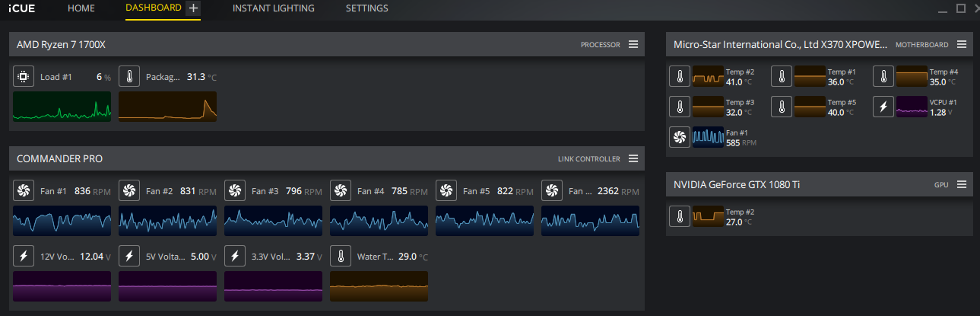980x316 pixels.
Task: Click the Fan #3 796 RPM fan icon
Action: tap(235, 191)
